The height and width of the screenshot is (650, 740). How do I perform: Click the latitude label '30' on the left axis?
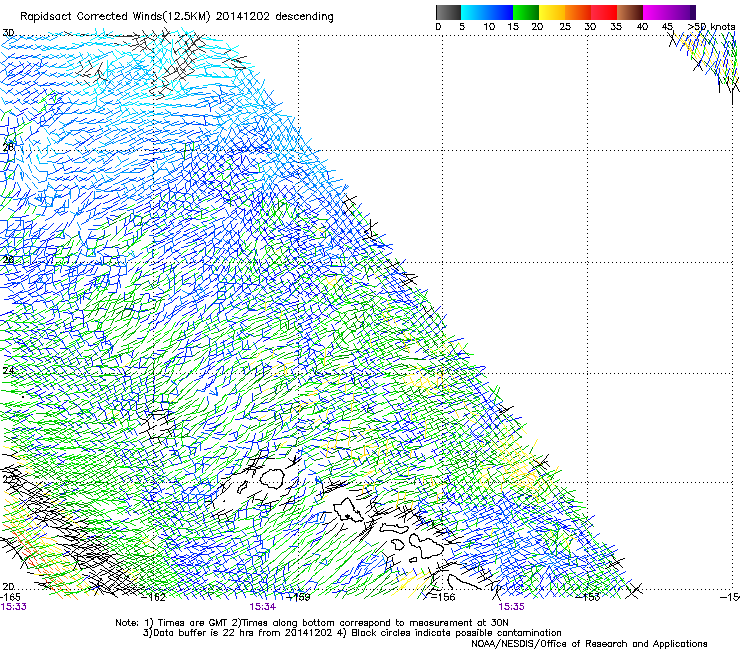click(8, 33)
